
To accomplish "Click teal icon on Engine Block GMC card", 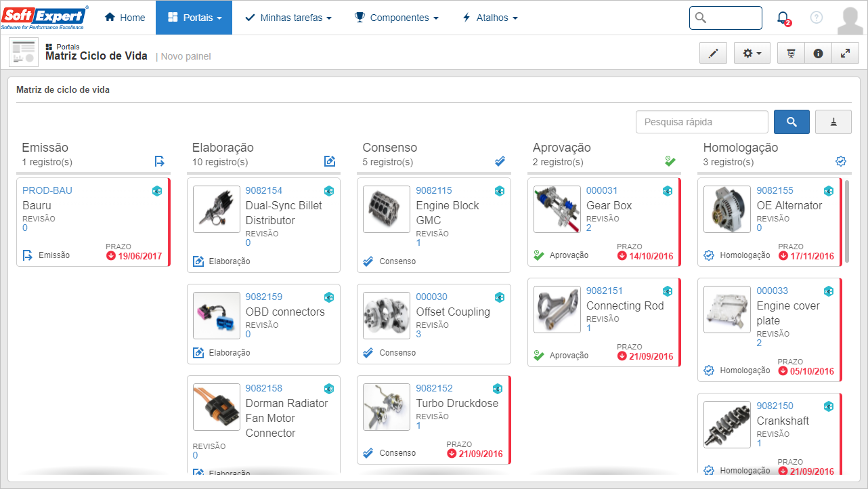I will pyautogui.click(x=500, y=191).
